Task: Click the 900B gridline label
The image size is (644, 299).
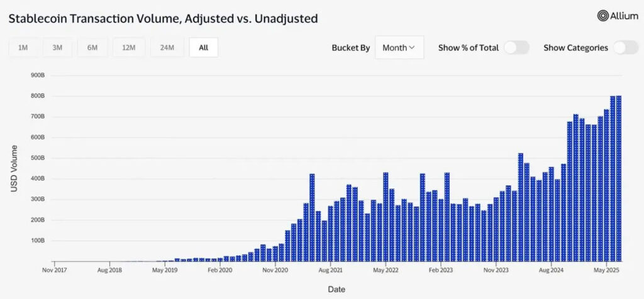Action: pos(37,75)
